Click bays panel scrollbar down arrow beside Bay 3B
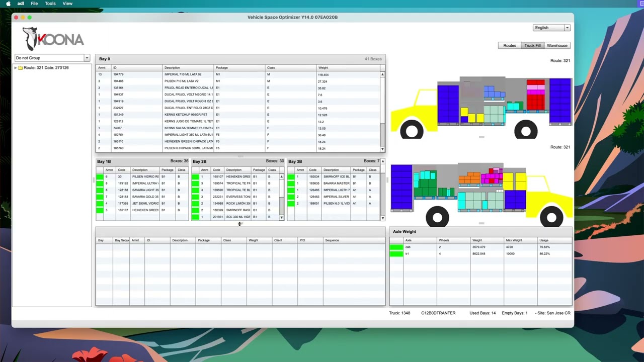 coord(383,218)
